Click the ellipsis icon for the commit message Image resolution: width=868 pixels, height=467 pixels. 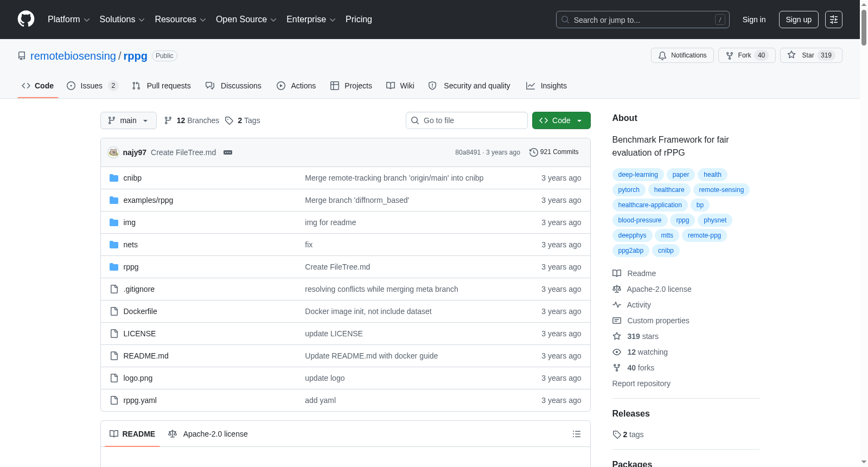228,152
